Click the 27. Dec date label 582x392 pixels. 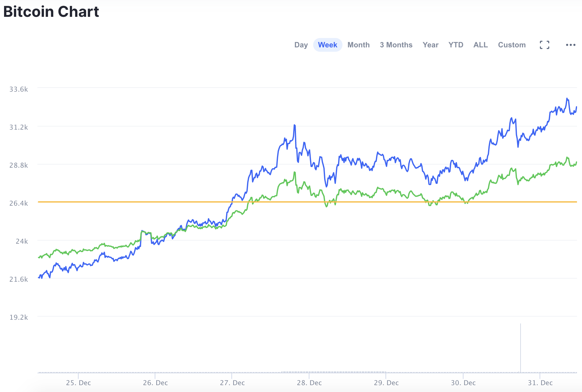(x=232, y=383)
